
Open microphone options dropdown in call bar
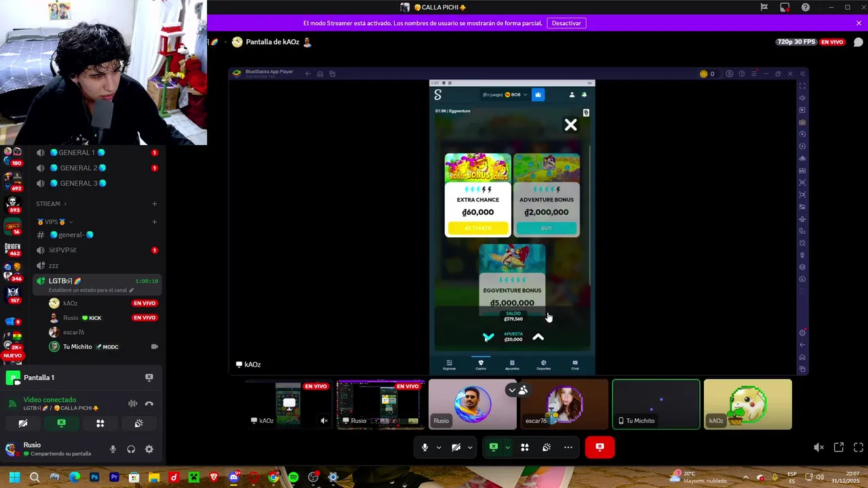pos(439,447)
